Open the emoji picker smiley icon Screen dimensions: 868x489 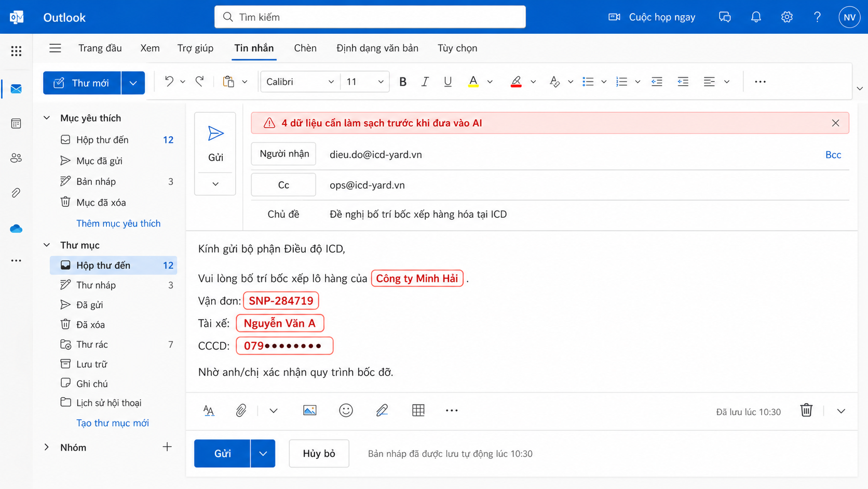coord(346,411)
